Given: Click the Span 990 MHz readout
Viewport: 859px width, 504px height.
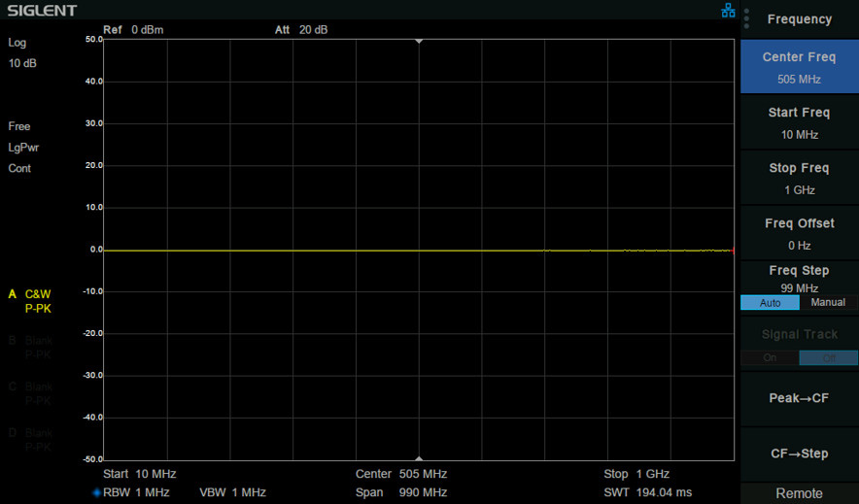Looking at the screenshot, I should pyautogui.click(x=401, y=492).
